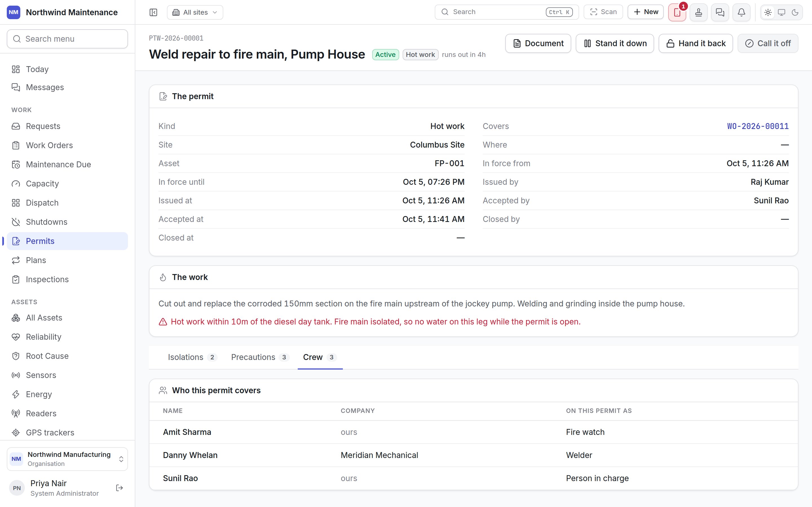
Task: Open the Scan barcode tool
Action: point(603,12)
